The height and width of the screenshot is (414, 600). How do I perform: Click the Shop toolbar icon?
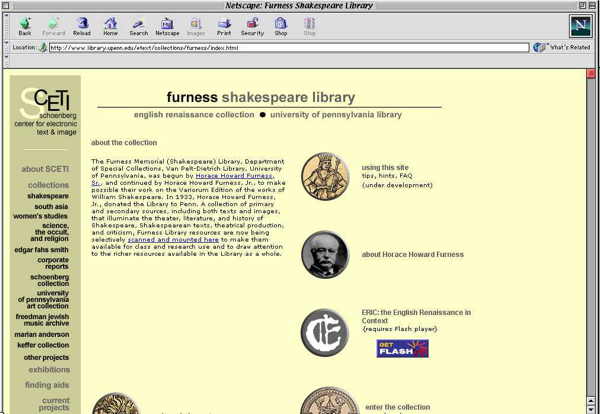[280, 26]
